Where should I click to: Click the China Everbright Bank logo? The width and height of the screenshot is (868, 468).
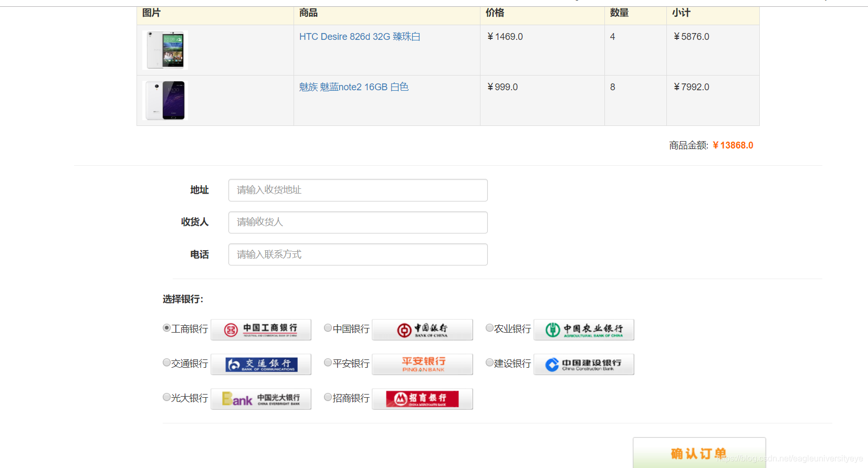pos(261,399)
